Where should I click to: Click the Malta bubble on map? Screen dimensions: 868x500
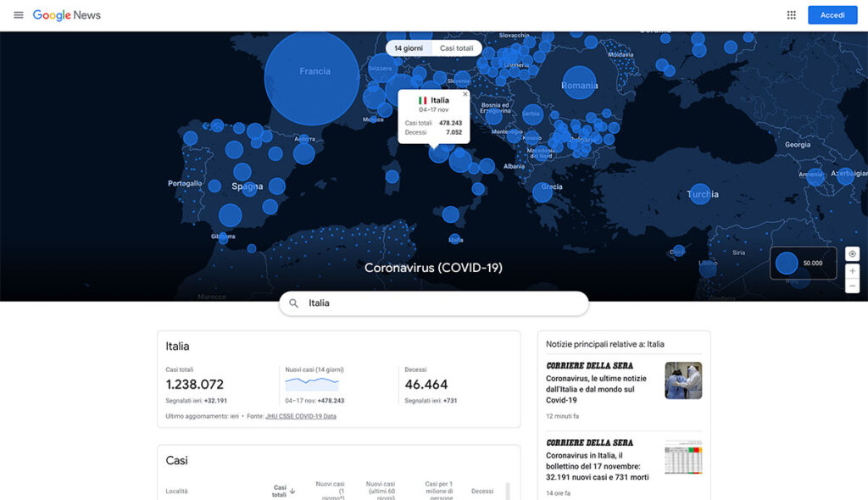(455, 239)
